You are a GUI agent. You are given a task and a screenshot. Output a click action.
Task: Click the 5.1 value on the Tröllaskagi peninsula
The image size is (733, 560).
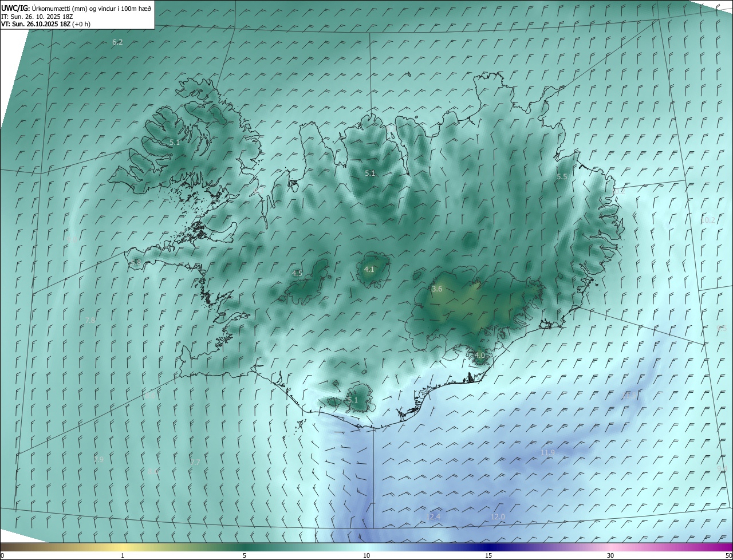(x=371, y=173)
